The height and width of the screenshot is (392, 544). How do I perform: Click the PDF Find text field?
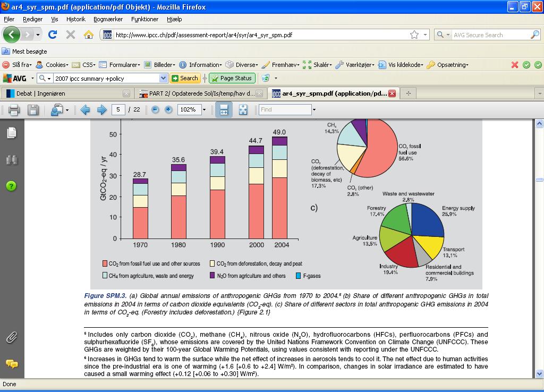click(285, 109)
